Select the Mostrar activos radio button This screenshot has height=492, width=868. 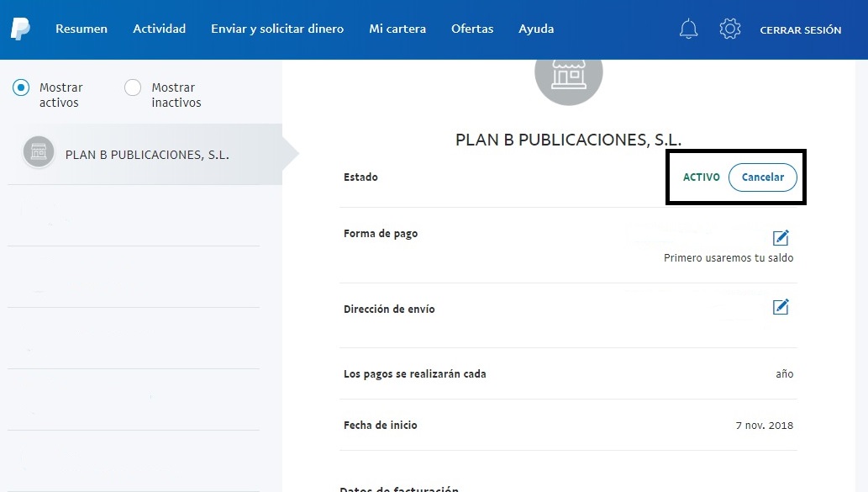click(21, 87)
